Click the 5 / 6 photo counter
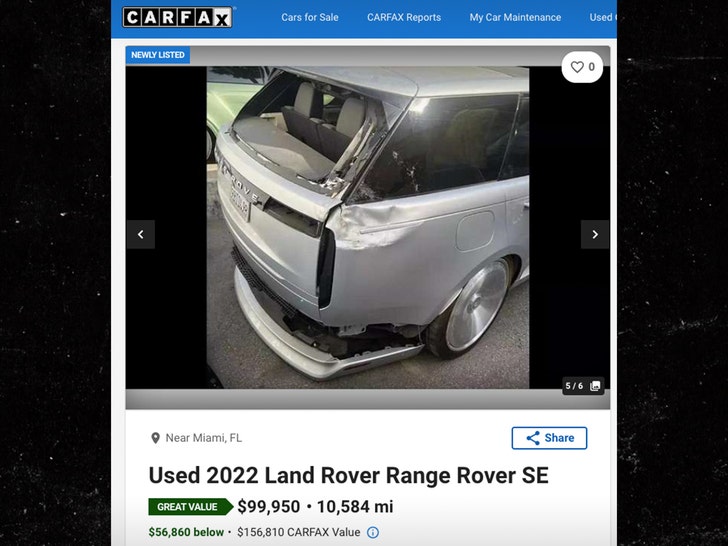The height and width of the screenshot is (546, 728). (x=574, y=386)
